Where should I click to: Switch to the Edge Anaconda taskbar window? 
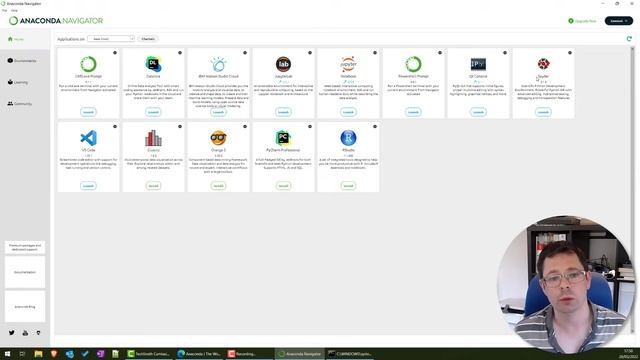[x=200, y=354]
